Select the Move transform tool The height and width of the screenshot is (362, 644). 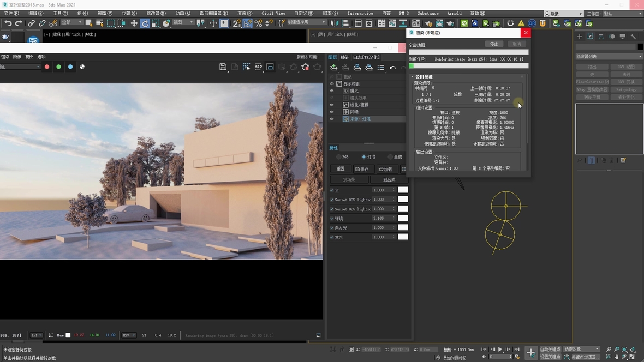[134, 23]
